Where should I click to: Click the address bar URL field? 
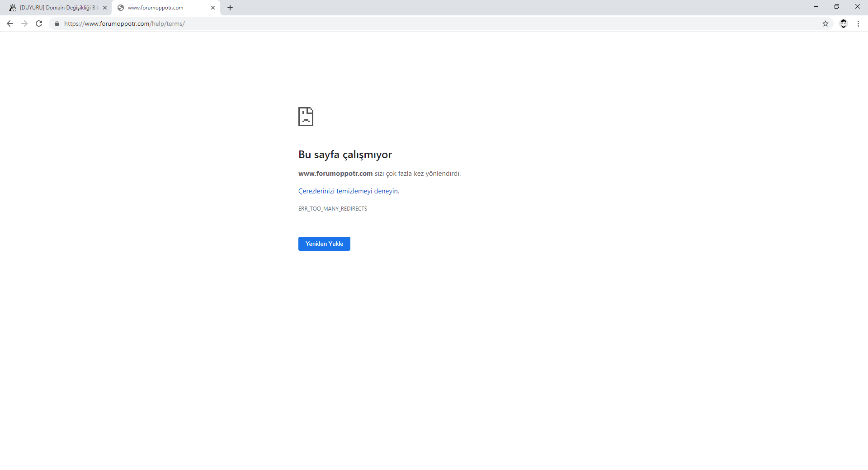click(x=407, y=23)
